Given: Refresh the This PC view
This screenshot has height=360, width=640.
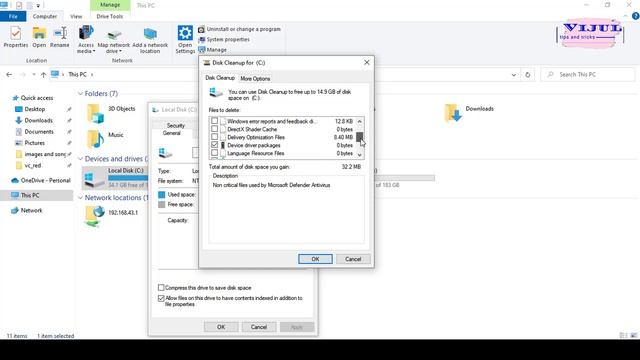Looking at the screenshot, I should pyautogui.click(x=527, y=75).
